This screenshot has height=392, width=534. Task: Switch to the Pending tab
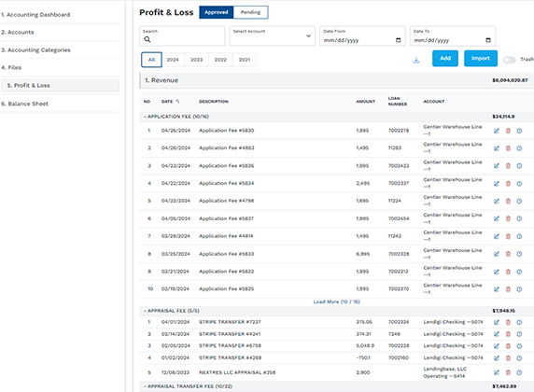[250, 12]
